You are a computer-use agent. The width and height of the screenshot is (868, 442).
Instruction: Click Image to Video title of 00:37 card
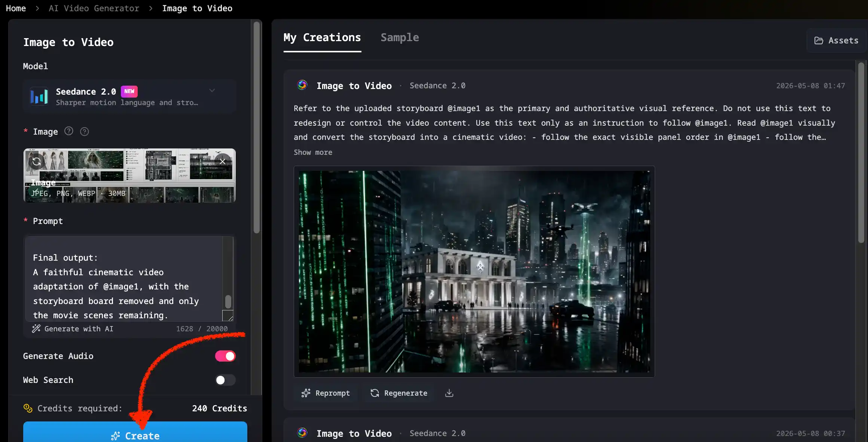click(x=354, y=433)
